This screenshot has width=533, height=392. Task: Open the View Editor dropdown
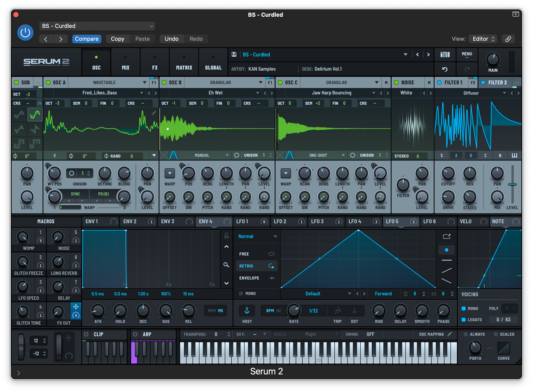pos(483,39)
